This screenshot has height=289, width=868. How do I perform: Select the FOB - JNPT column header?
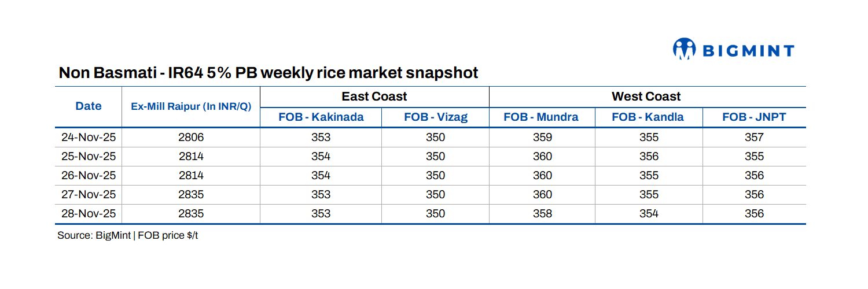(755, 117)
